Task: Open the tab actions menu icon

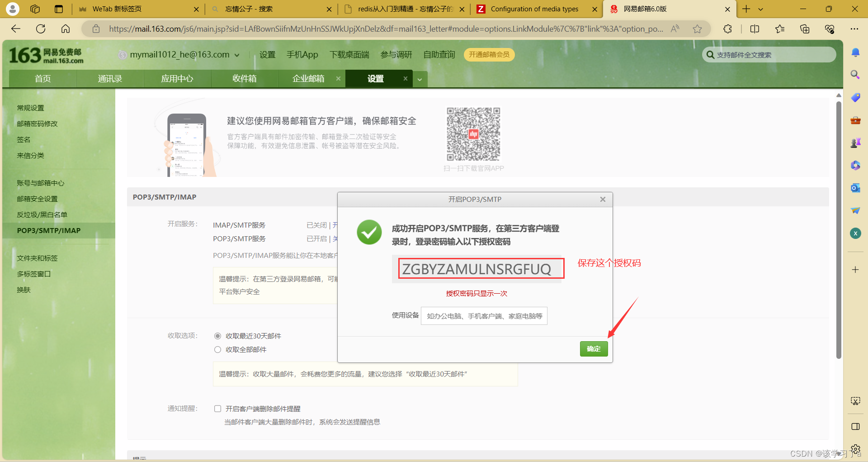Action: pos(59,9)
